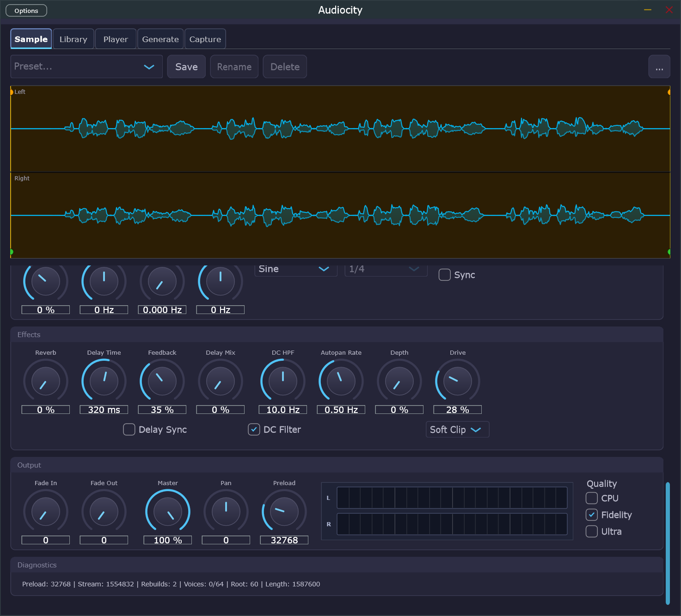Click the Pan knob
Viewport: 681px width, 616px height.
(x=226, y=512)
